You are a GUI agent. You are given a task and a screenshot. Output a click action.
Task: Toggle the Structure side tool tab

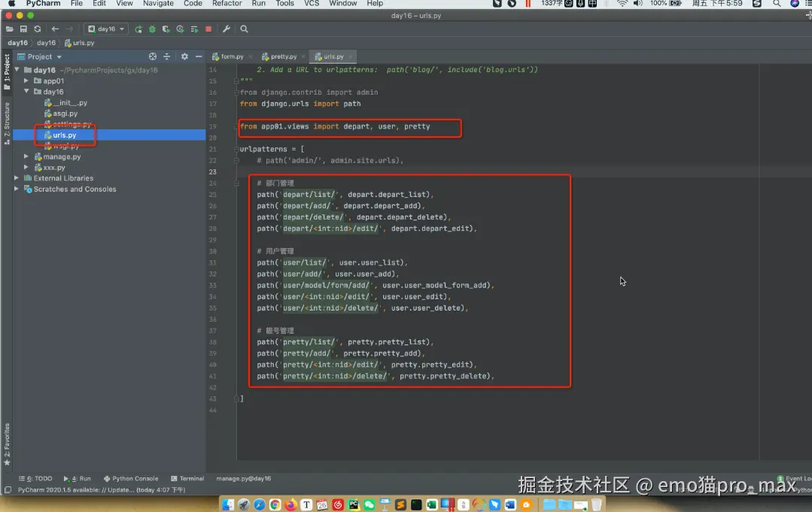(7, 123)
